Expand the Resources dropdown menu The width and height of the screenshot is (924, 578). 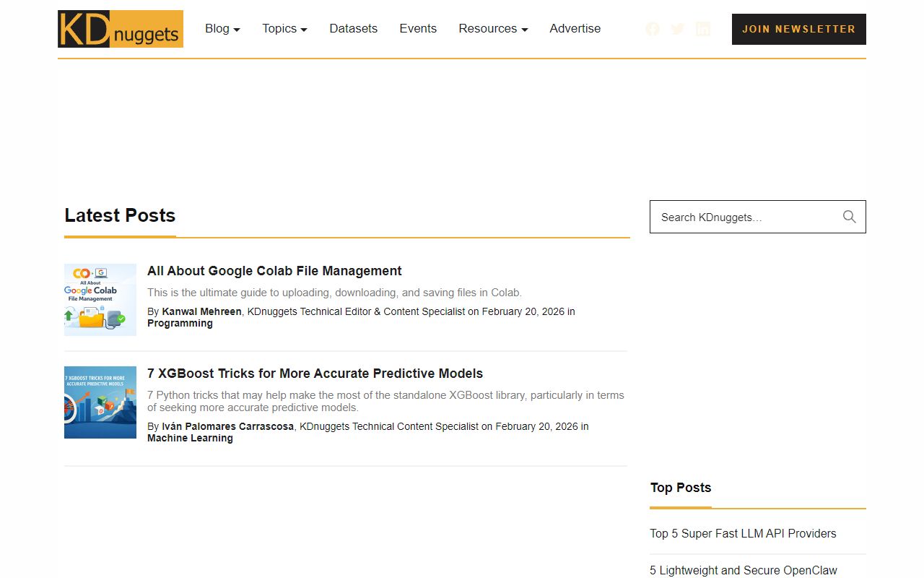coord(493,28)
